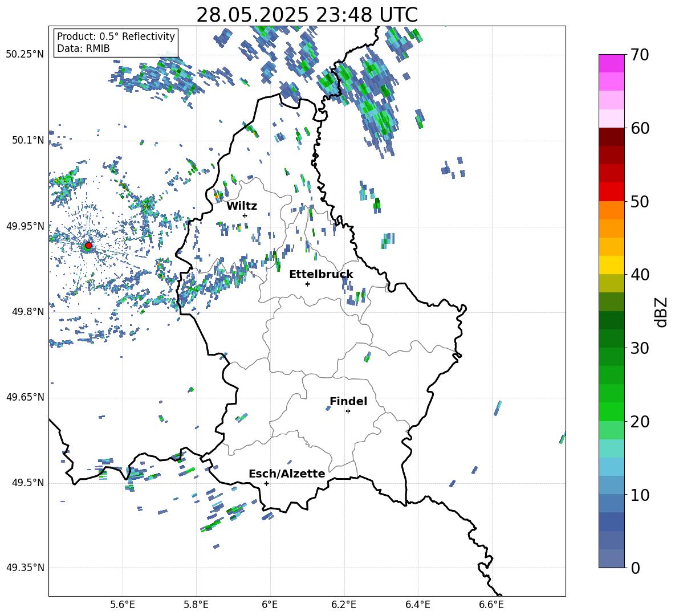Click the Ettelbruck station cross marker
Viewport: 675px width, 616px height.
307,284
